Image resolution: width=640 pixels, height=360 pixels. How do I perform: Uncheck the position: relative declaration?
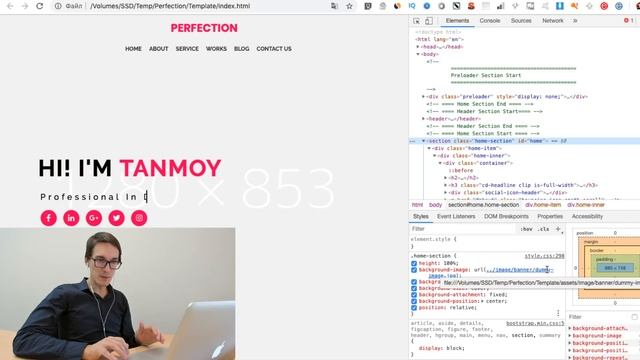click(x=414, y=308)
